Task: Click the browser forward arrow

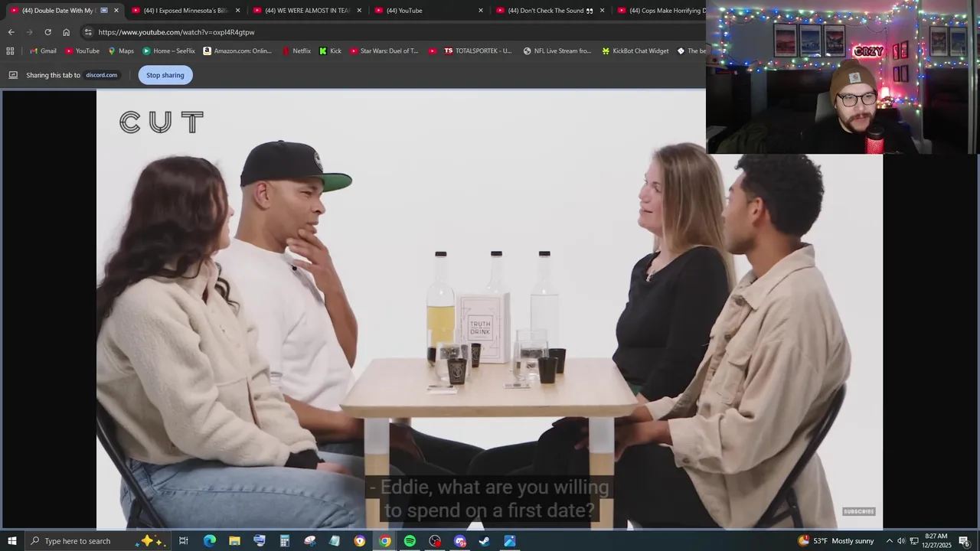Action: click(29, 32)
